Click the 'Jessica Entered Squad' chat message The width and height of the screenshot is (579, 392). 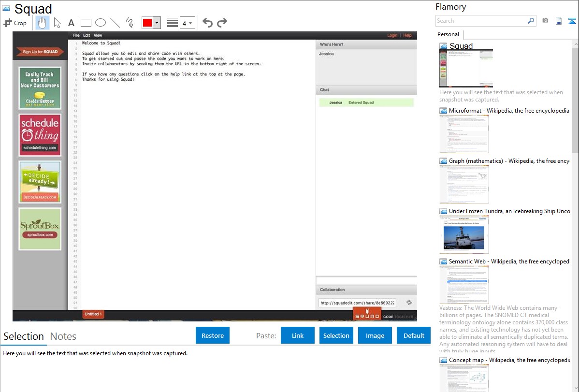pos(366,102)
